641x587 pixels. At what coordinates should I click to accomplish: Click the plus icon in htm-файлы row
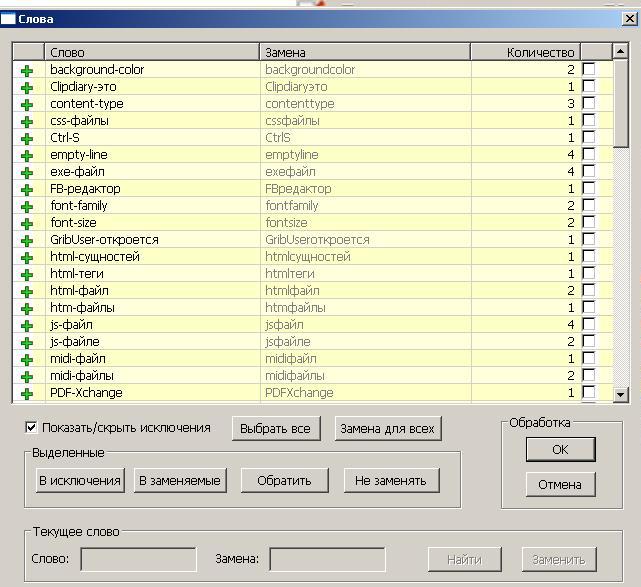pos(27,309)
